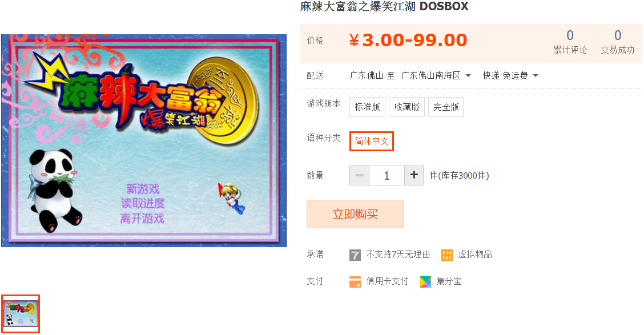Select the 标准版 game version
The height and width of the screenshot is (335, 644).
[367, 107]
